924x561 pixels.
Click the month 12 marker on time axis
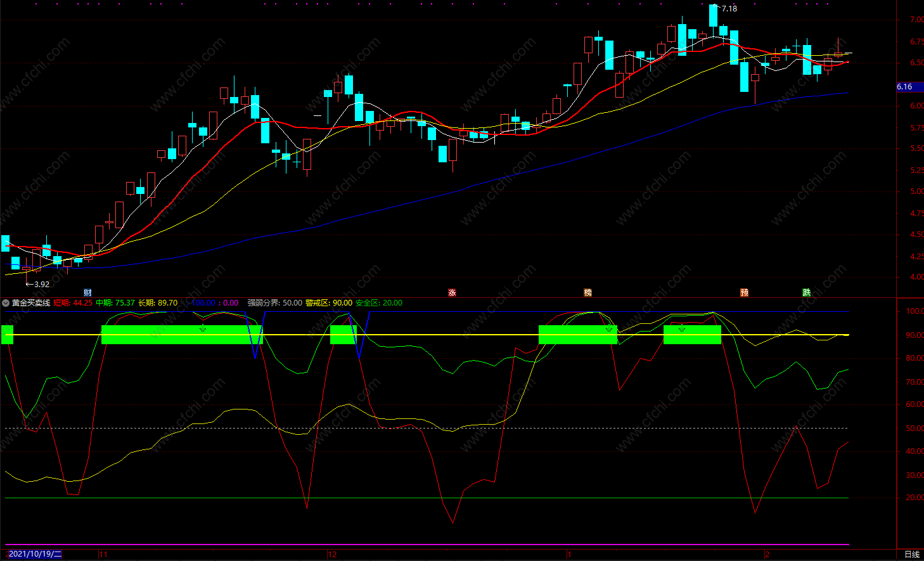pyautogui.click(x=333, y=555)
